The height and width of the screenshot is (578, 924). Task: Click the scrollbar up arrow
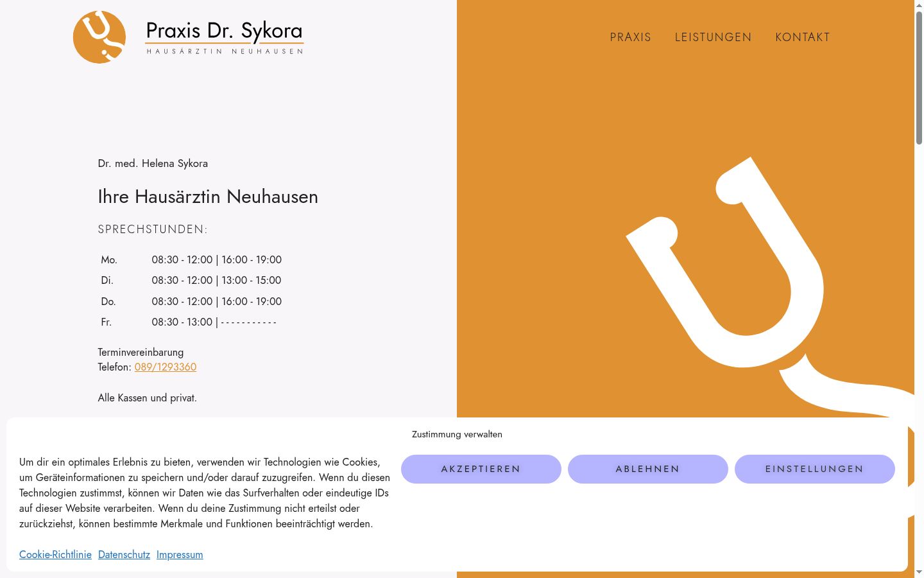tap(919, 5)
